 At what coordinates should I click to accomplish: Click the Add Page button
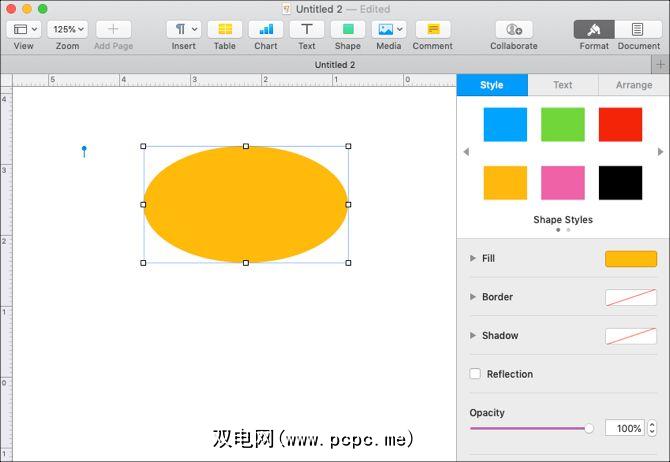[113, 30]
